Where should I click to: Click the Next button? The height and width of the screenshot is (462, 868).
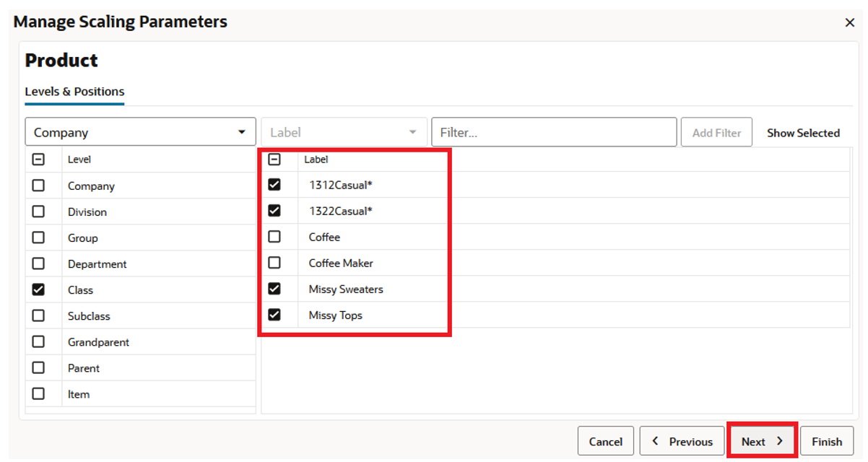pyautogui.click(x=760, y=440)
